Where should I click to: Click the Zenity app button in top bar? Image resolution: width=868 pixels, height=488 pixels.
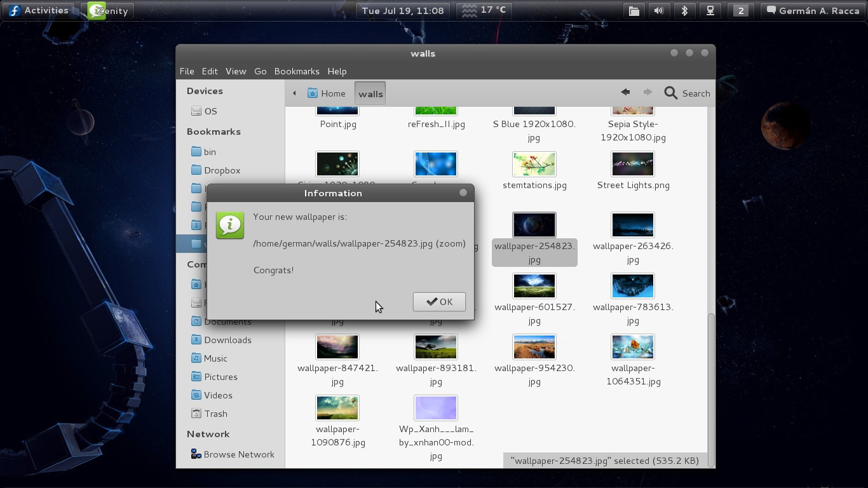pos(109,11)
